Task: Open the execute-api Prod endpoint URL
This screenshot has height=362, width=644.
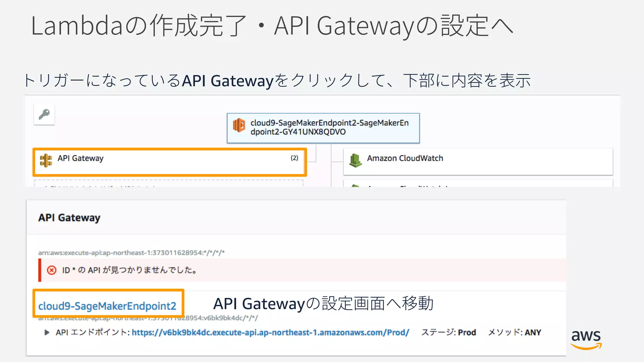Action: (x=270, y=332)
